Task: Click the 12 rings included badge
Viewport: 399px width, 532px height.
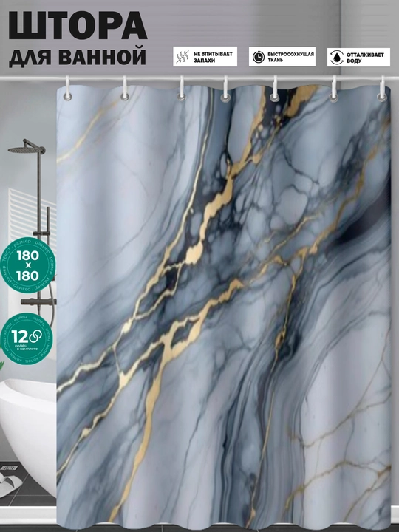Action: [x=27, y=339]
